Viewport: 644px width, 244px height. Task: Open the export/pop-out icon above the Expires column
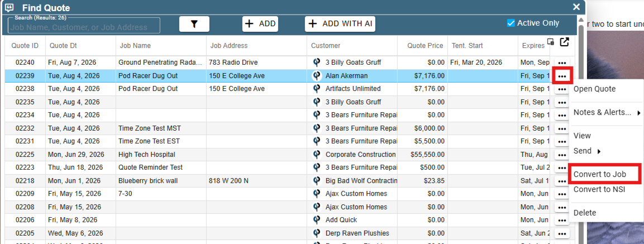(565, 41)
